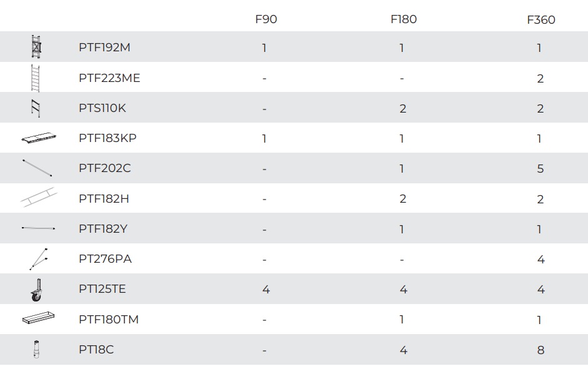
Task: Click the PTF223ME part code label
Action: (109, 78)
